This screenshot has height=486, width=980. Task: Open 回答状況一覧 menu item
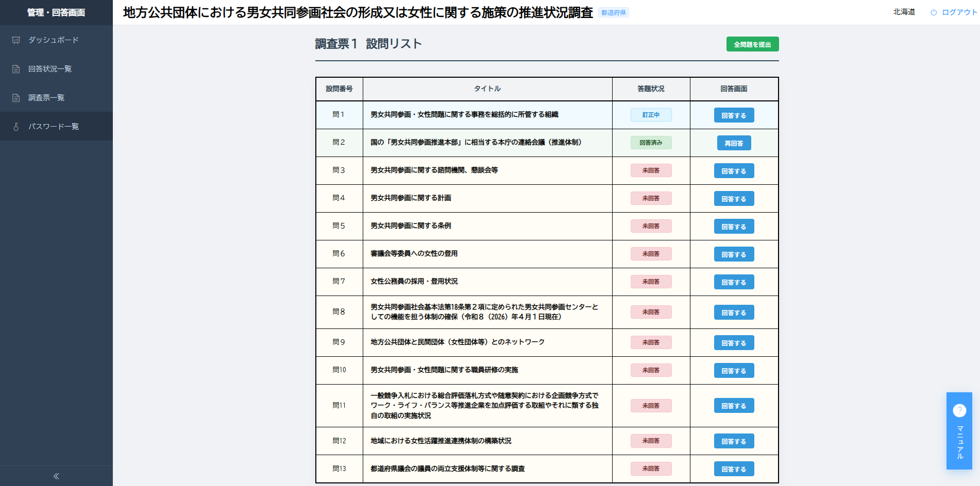[56, 68]
